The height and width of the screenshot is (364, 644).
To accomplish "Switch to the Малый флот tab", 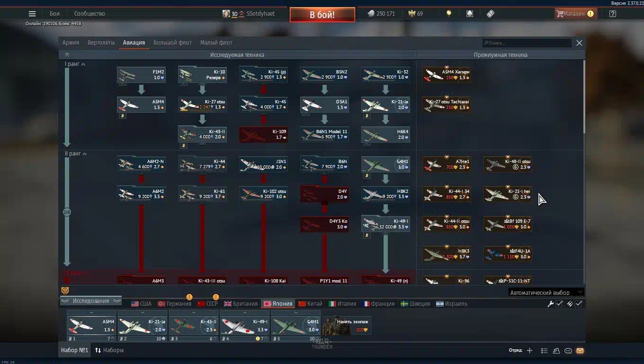I will pos(216,43).
